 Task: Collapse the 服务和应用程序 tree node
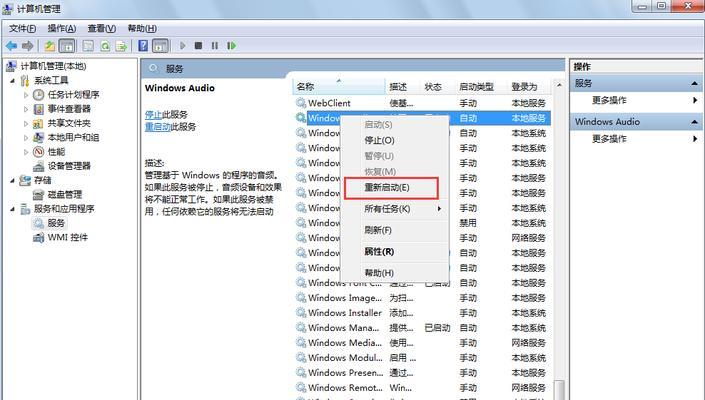point(13,209)
